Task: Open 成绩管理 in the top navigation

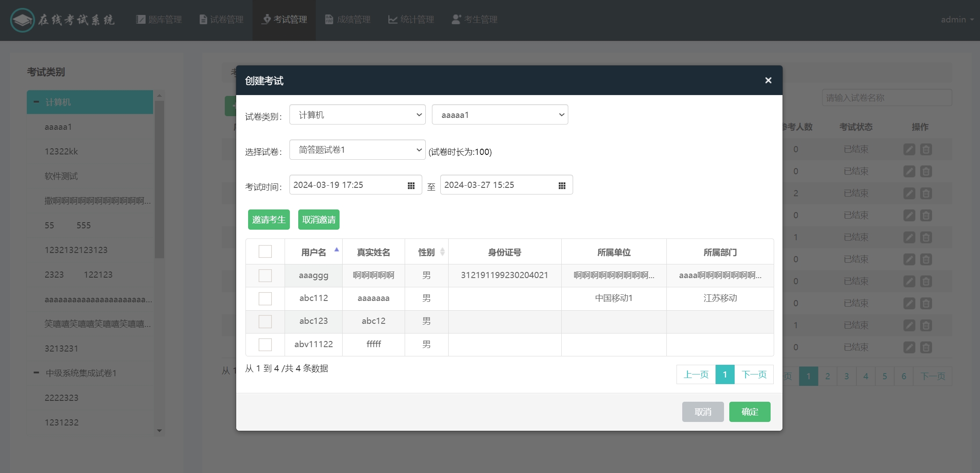Action: pos(347,19)
